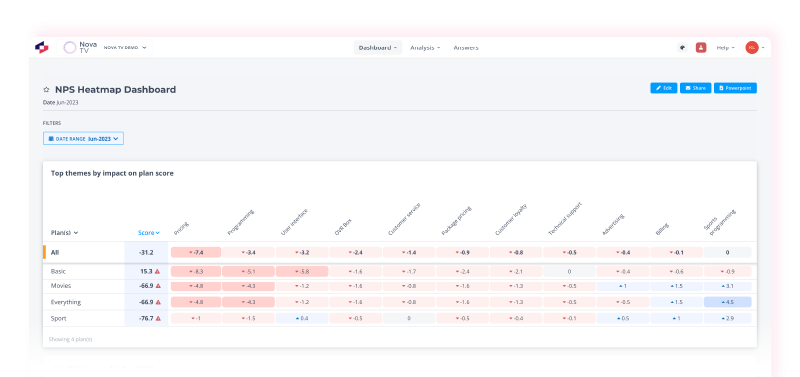The width and height of the screenshot is (800, 377).
Task: Click the warning triangle in Sport row
Action: pyautogui.click(x=158, y=319)
